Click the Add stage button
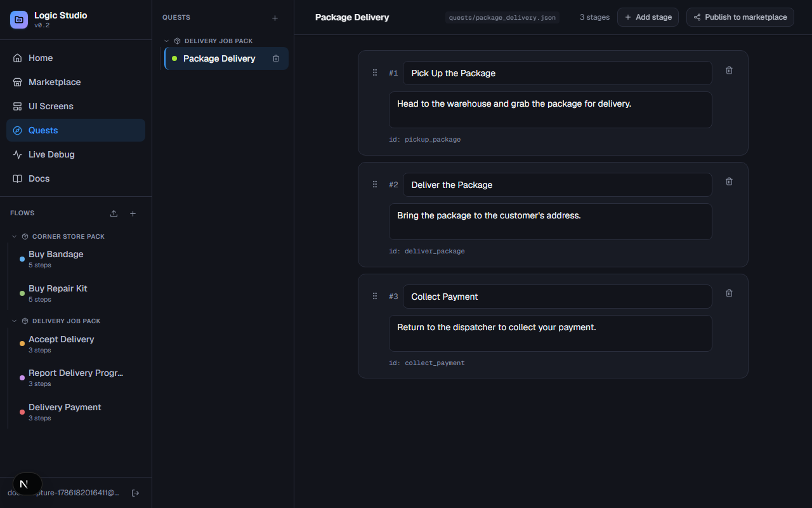Screen dimensions: 812x508 click(x=648, y=17)
